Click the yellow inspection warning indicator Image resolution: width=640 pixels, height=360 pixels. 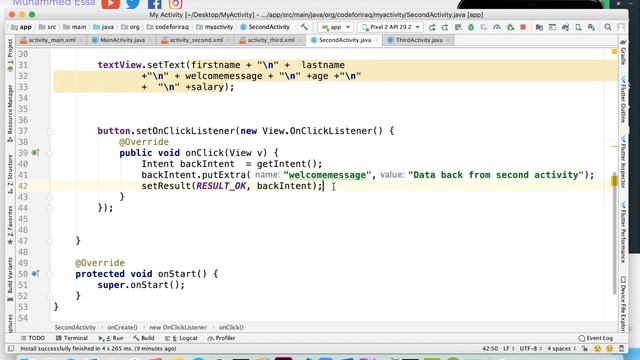(614, 52)
